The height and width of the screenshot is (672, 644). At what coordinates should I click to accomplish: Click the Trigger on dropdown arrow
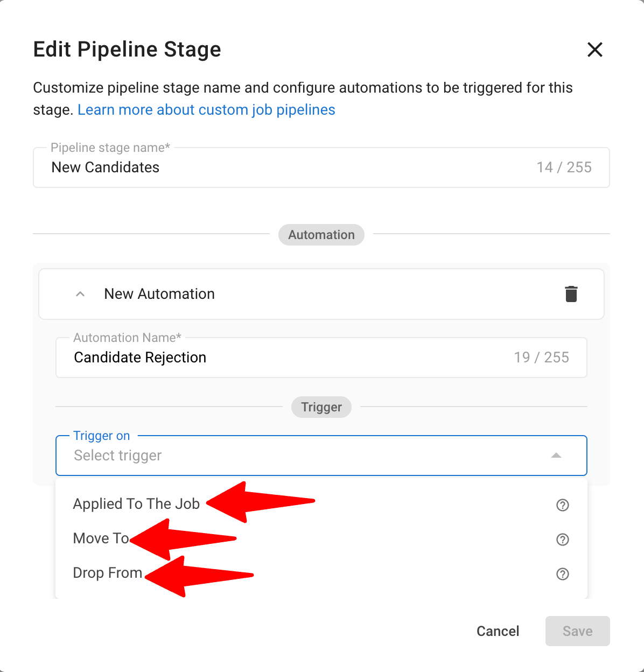(556, 456)
